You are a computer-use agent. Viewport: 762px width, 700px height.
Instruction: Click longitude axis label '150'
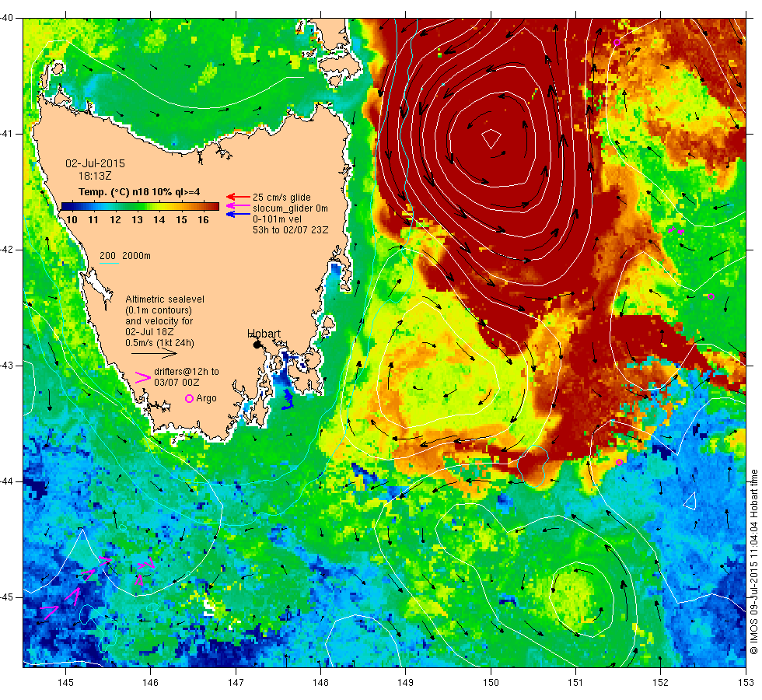[x=491, y=683]
